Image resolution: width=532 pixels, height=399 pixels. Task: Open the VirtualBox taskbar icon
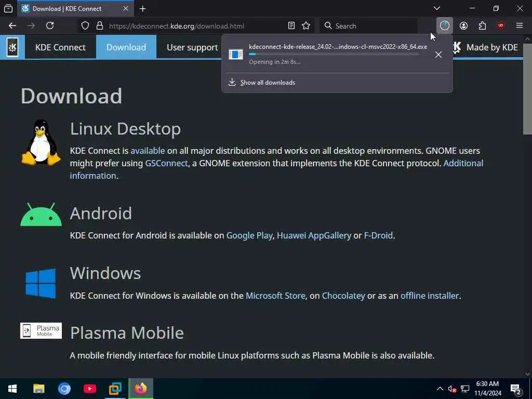click(x=115, y=389)
